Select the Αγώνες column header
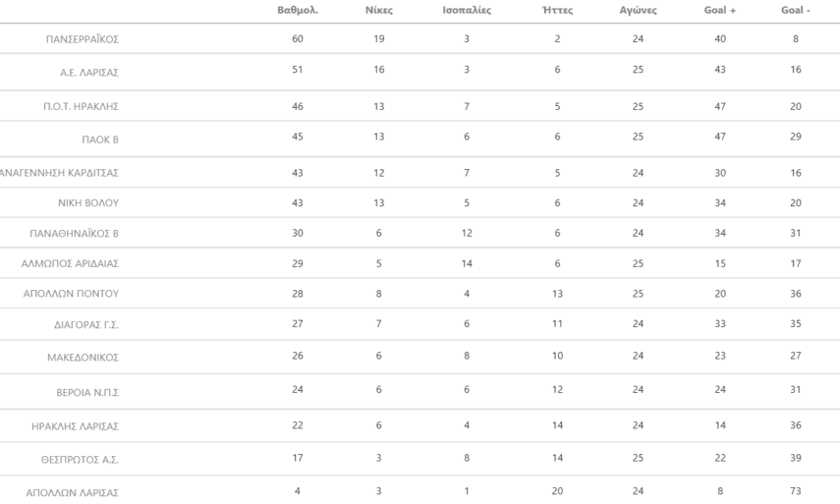The height and width of the screenshot is (504, 840). 639,10
